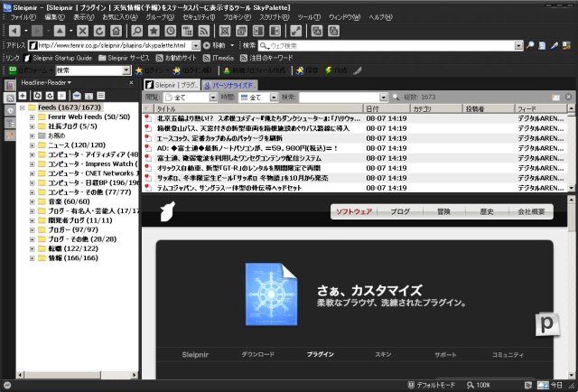578x392 pixels.
Task: Close the Headline-Reader panel with x
Action: click(131, 82)
